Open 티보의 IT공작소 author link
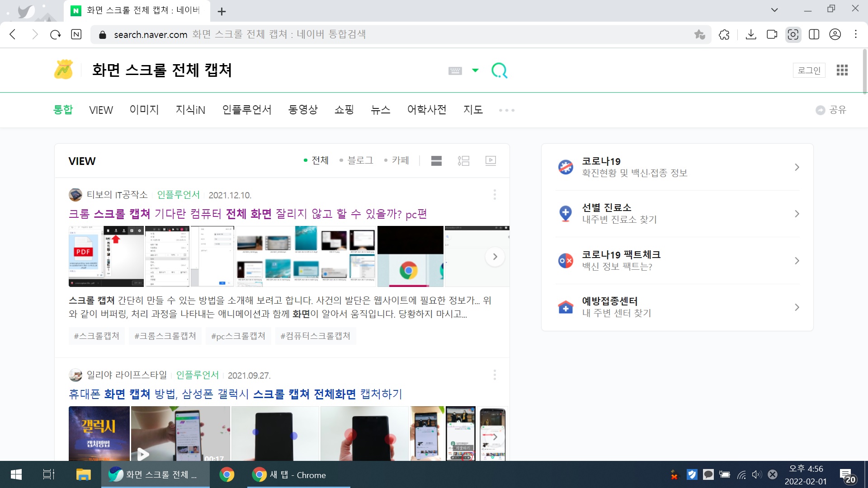Viewport: 868px width, 488px height. [x=117, y=195]
